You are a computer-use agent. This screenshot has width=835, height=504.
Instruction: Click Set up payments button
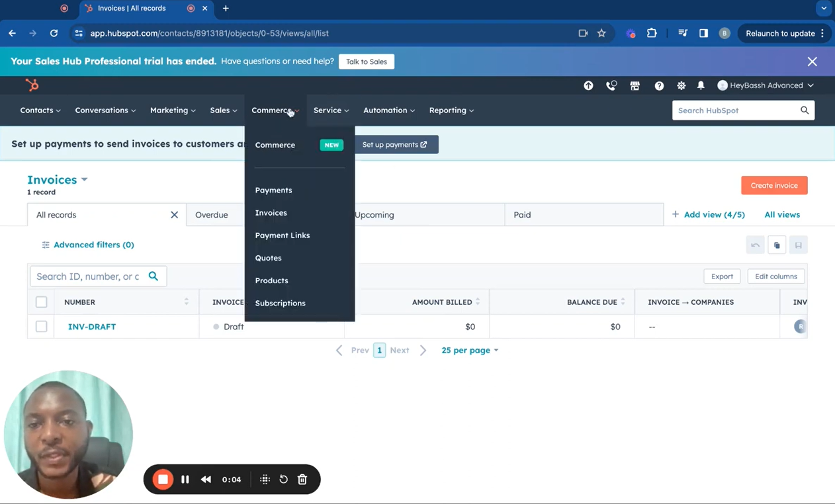[x=394, y=145]
